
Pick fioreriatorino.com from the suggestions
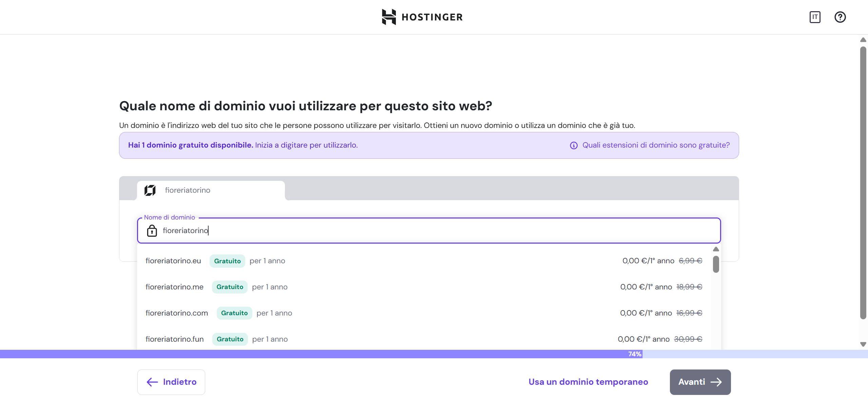tap(177, 313)
